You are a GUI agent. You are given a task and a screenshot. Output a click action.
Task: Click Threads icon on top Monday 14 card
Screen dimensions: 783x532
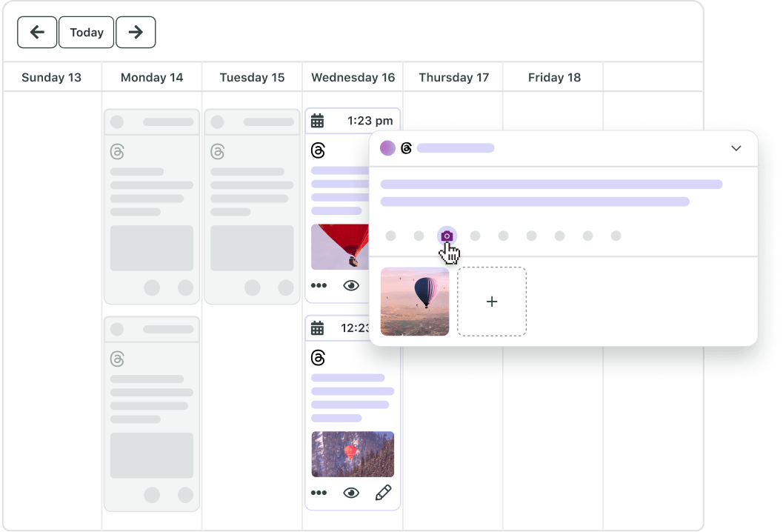click(x=117, y=151)
